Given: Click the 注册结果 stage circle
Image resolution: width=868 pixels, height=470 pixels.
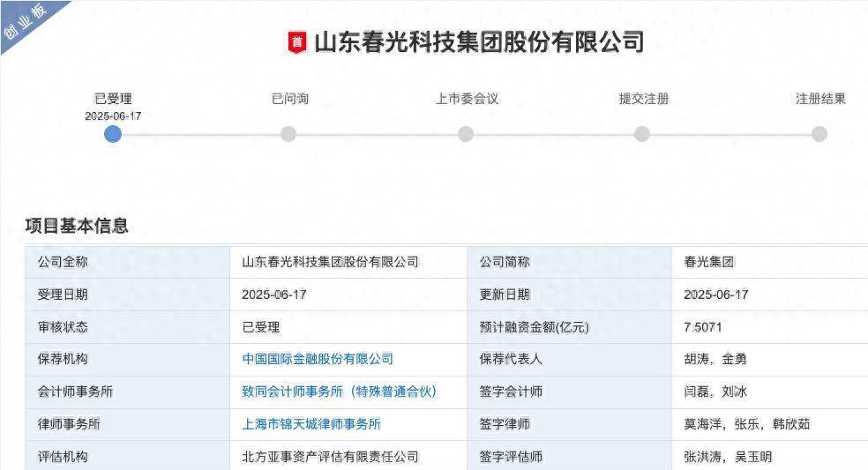Looking at the screenshot, I should click(819, 134).
